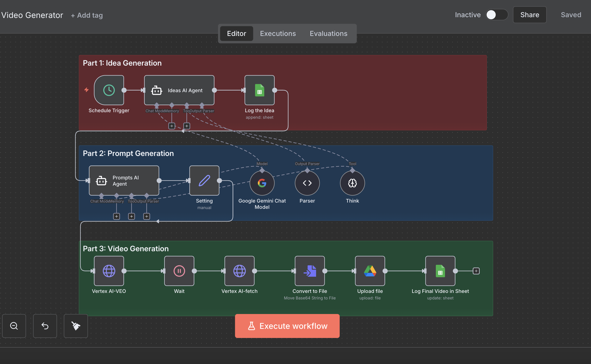Screen dimensions: 591x364
Task: Open the Convert to File node
Action: pyautogui.click(x=310, y=271)
